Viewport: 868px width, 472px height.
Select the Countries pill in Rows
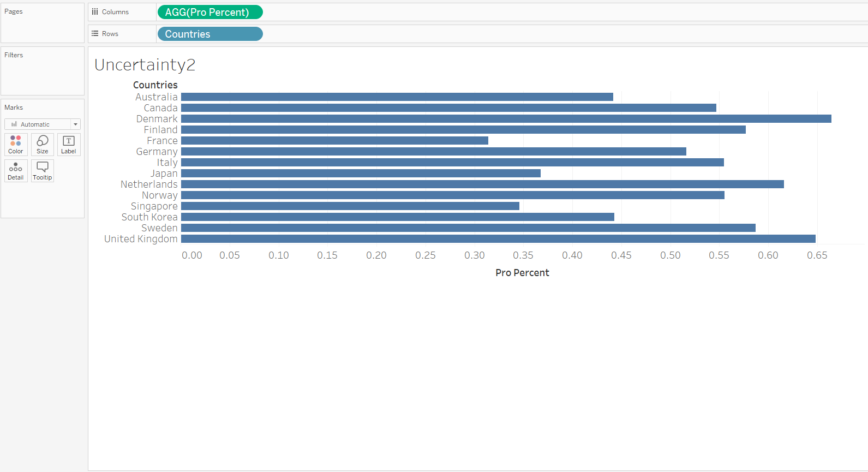click(209, 34)
